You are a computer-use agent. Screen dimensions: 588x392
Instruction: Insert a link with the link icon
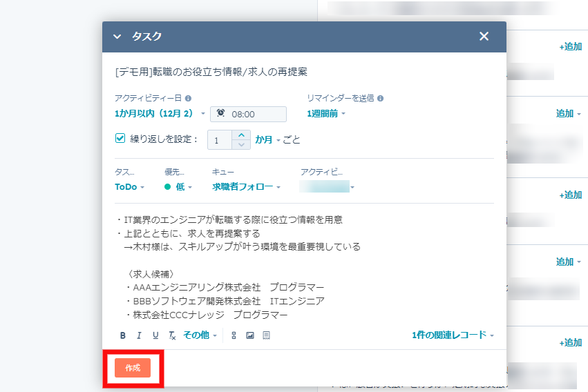234,335
